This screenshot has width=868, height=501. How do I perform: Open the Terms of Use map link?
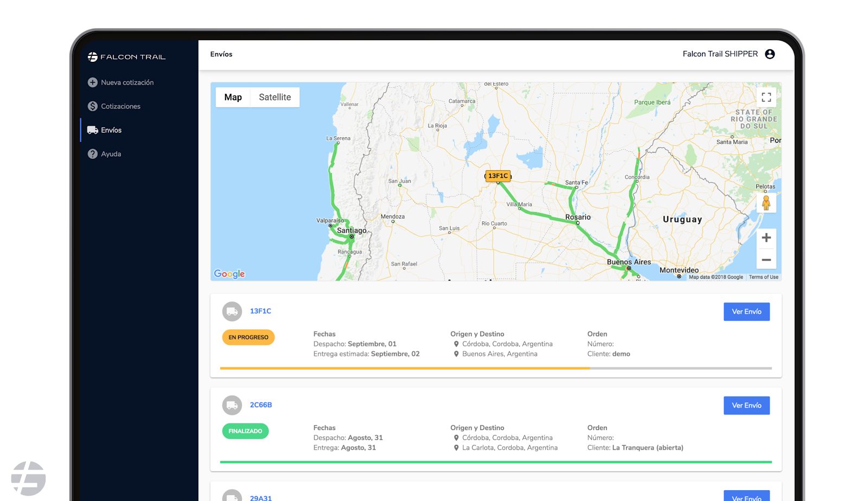click(763, 277)
